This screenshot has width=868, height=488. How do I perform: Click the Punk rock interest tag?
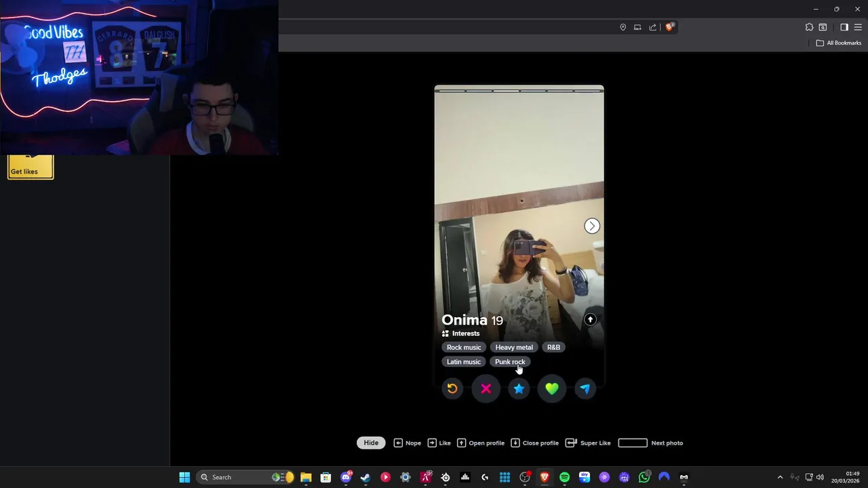(x=510, y=362)
